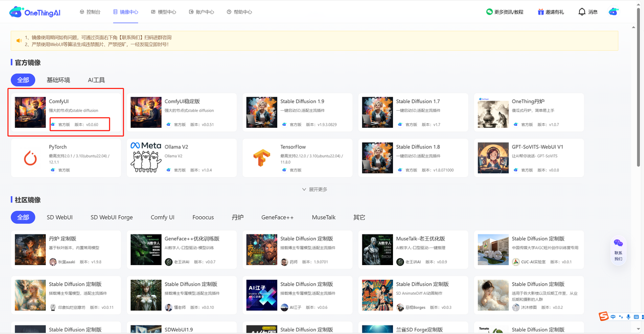Image resolution: width=644 pixels, height=334 pixels.
Task: Select the AI工具 filter tab
Action: 97,80
